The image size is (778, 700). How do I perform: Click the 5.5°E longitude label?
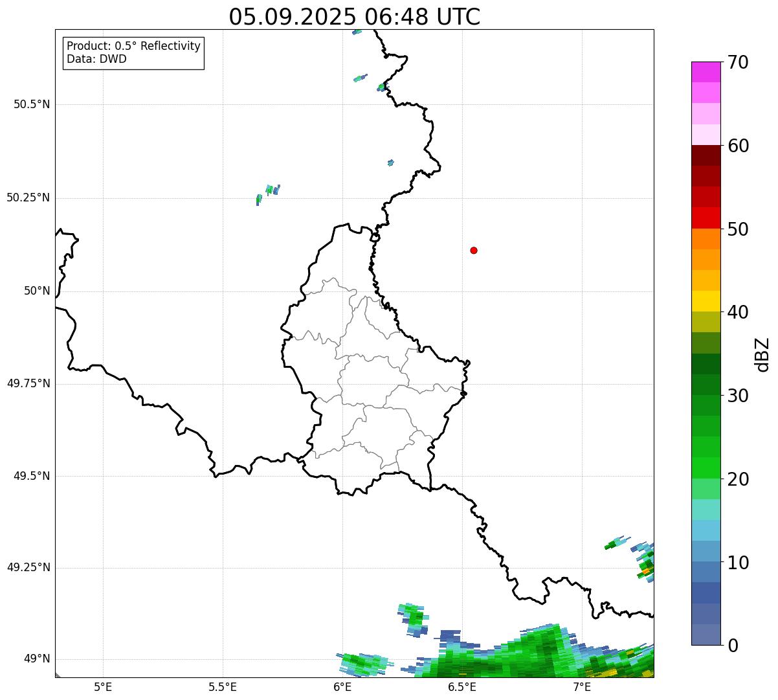pos(223,686)
